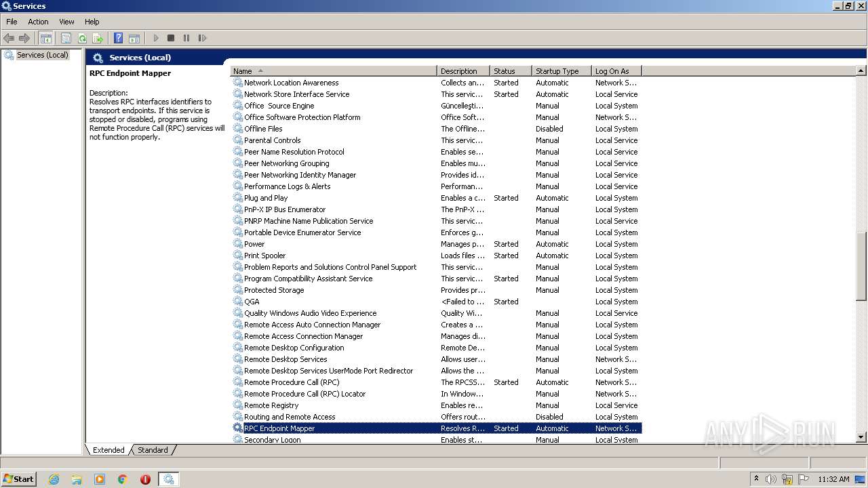Image resolution: width=868 pixels, height=488 pixels.
Task: Open the File menu
Action: 12,22
